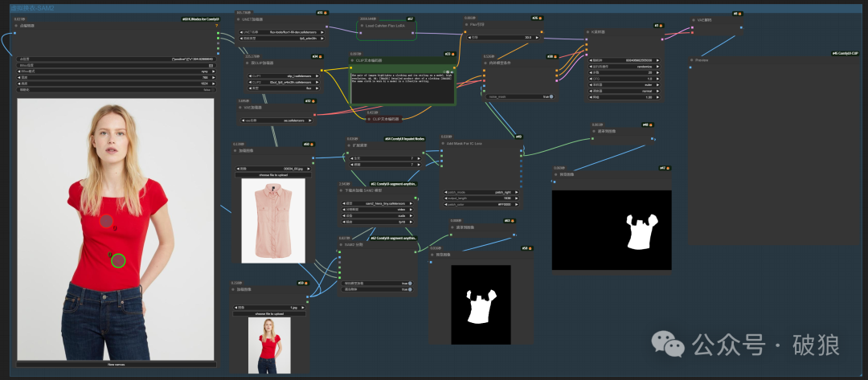Click the #32 badge on the VAE加载器 node
This screenshot has height=380, width=868.
click(x=310, y=101)
